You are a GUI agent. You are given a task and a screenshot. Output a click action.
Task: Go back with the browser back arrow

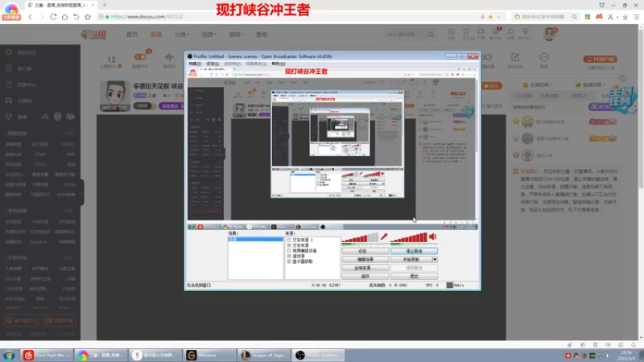tap(31, 17)
